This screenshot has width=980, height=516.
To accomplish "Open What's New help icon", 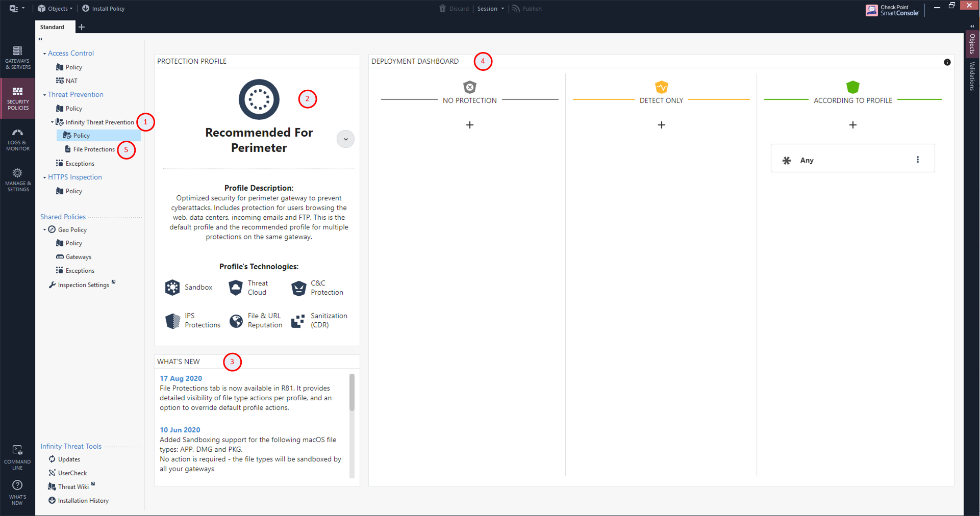I will [x=17, y=493].
